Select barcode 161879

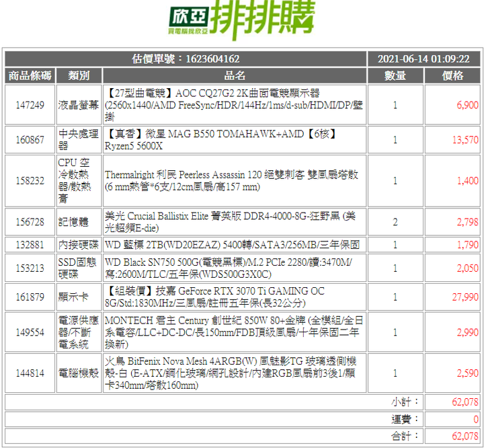[30, 297]
